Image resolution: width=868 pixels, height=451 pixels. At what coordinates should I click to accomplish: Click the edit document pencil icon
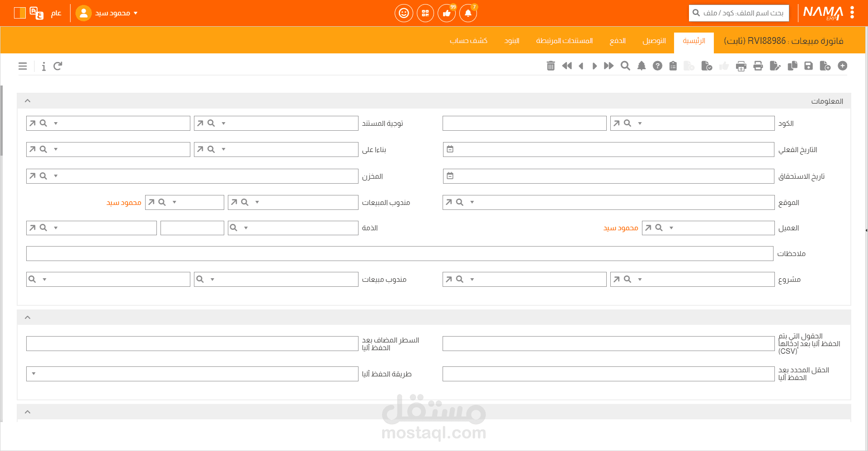click(775, 66)
